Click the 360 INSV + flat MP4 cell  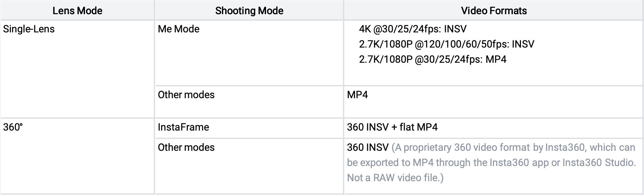pos(494,128)
